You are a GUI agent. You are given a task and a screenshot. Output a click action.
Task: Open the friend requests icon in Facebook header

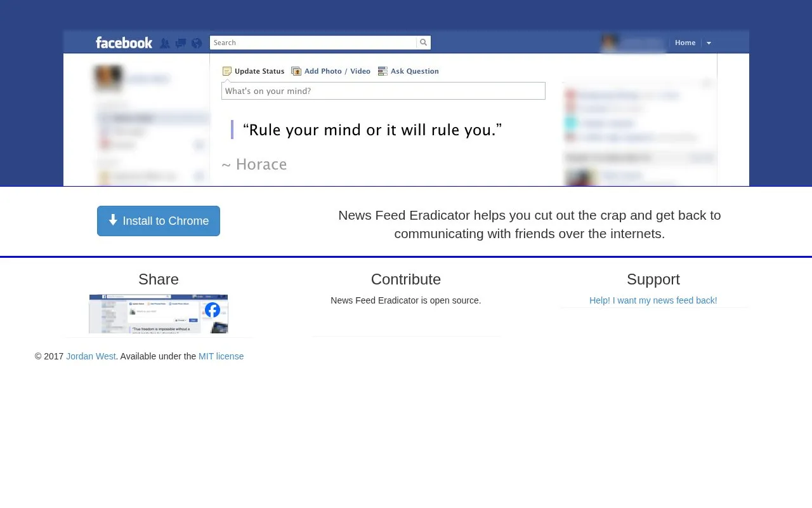tap(165, 43)
